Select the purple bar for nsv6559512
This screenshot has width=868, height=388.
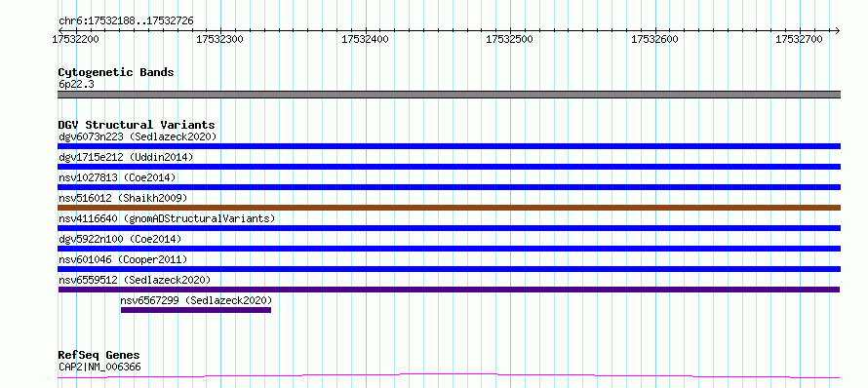pyautogui.click(x=449, y=290)
